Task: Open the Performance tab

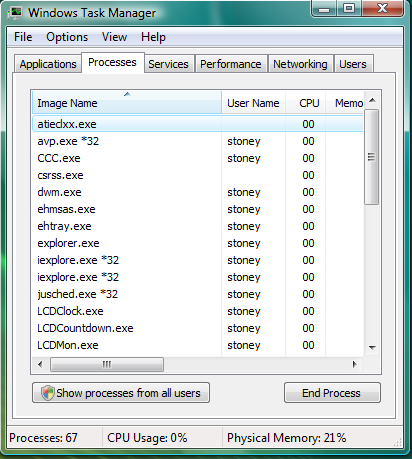Action: pyautogui.click(x=231, y=64)
